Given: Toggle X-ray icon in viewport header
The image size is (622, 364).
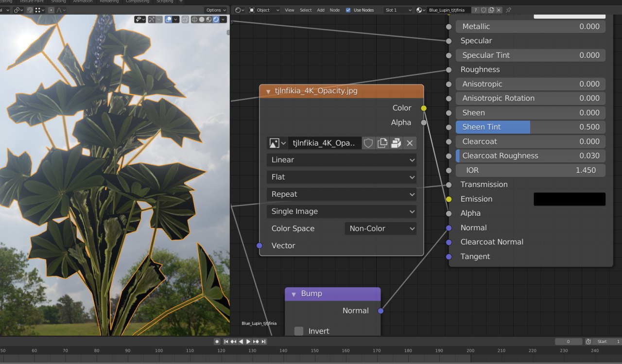Looking at the screenshot, I should [x=185, y=19].
